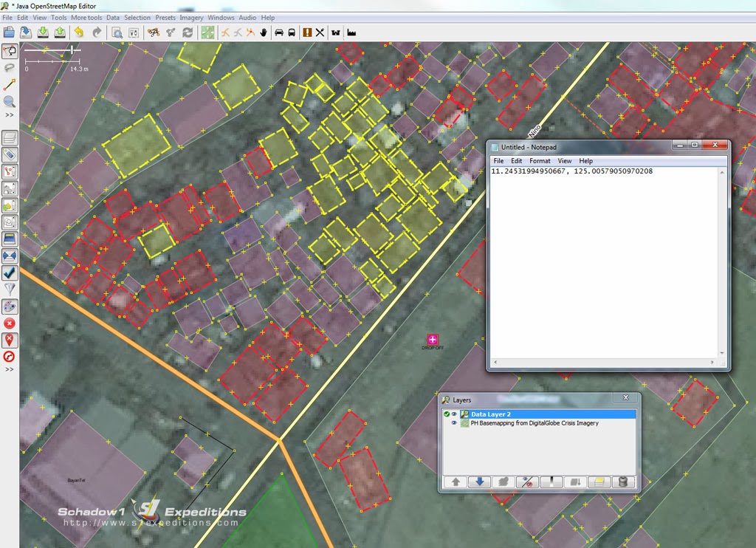Click the move layer up arrow button
The height and width of the screenshot is (548, 756).
pyautogui.click(x=456, y=482)
